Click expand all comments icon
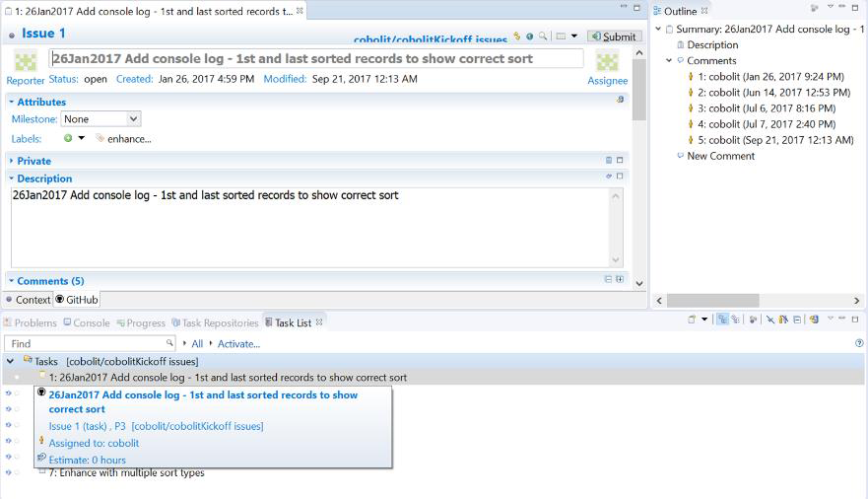This screenshot has height=499, width=868. click(x=620, y=279)
